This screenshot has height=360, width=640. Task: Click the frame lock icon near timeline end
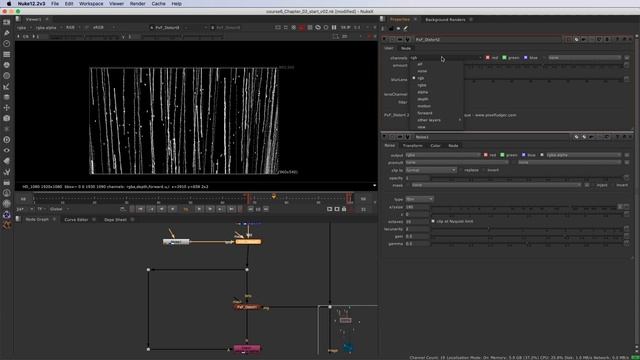point(344,209)
